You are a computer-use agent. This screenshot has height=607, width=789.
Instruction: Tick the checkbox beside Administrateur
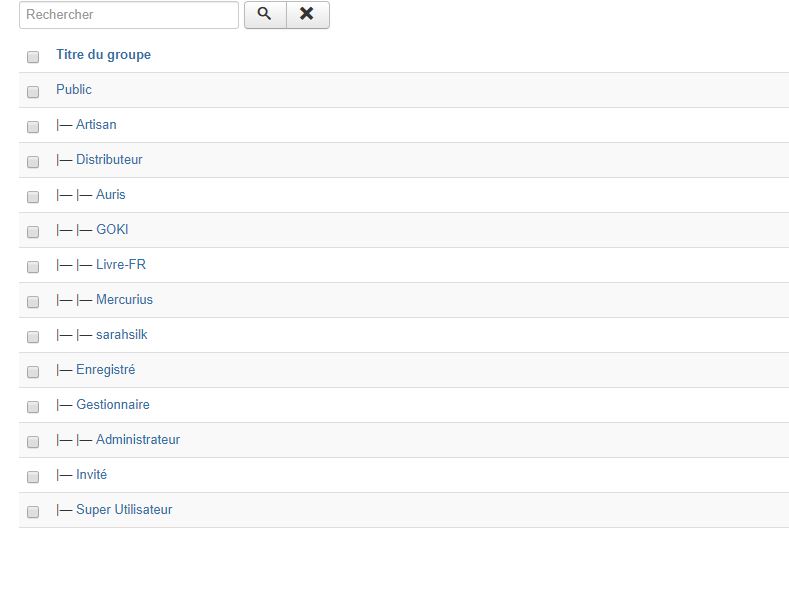coord(33,442)
